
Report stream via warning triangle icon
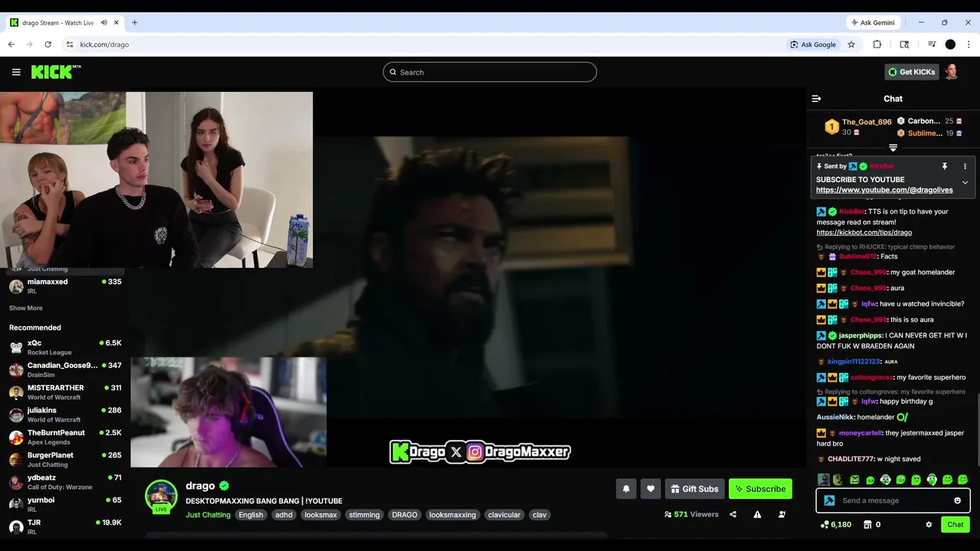point(757,515)
